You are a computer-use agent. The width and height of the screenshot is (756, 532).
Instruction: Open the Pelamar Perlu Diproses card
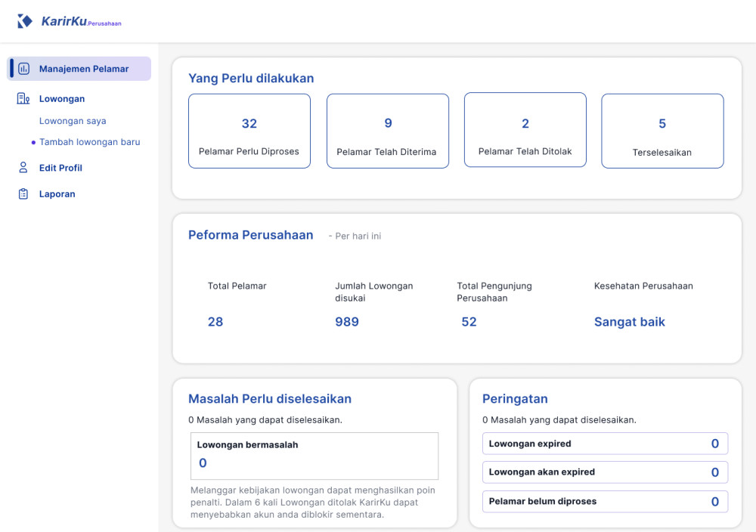tap(249, 131)
